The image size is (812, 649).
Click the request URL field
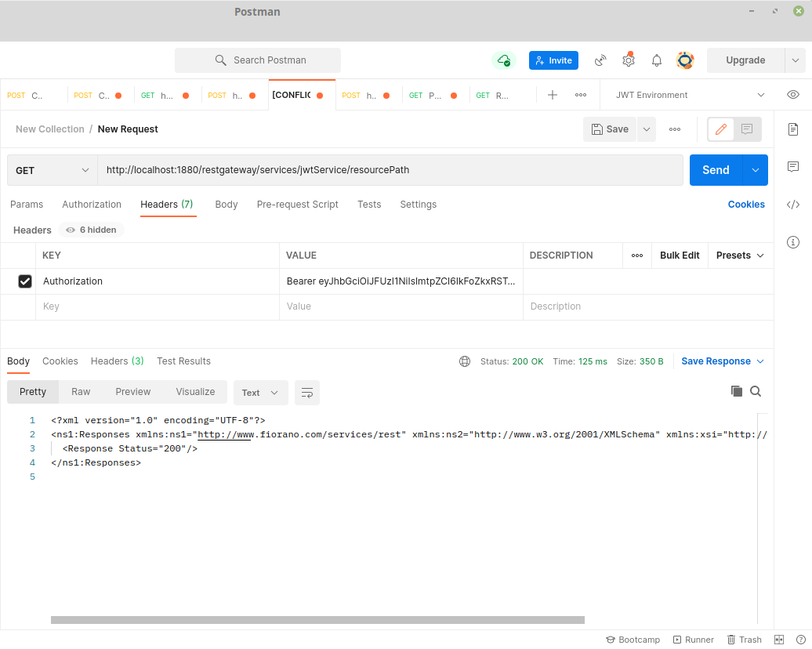point(390,170)
